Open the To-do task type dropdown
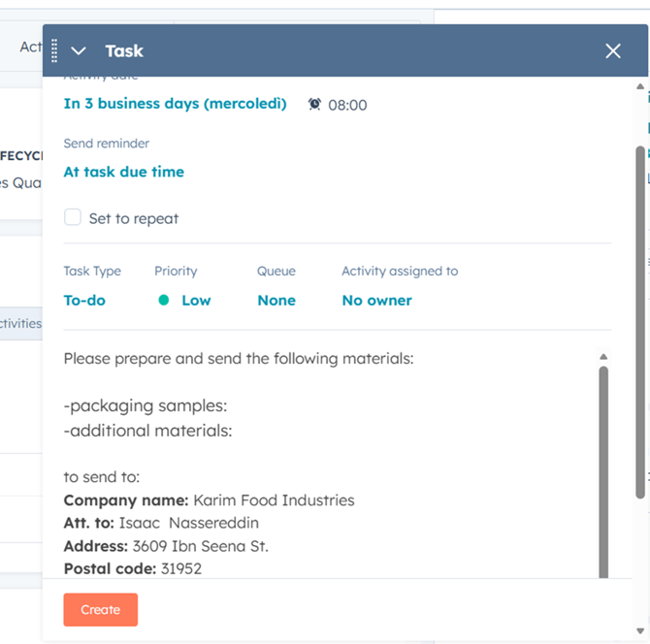Screen dimensions: 650x644 click(x=84, y=301)
